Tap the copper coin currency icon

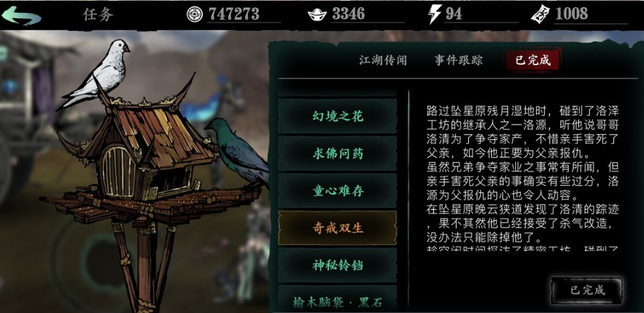[x=194, y=14]
